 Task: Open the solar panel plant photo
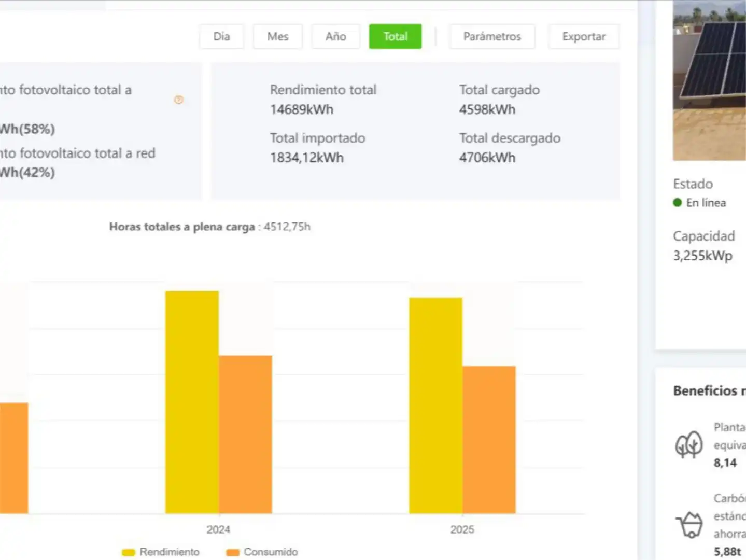[709, 80]
